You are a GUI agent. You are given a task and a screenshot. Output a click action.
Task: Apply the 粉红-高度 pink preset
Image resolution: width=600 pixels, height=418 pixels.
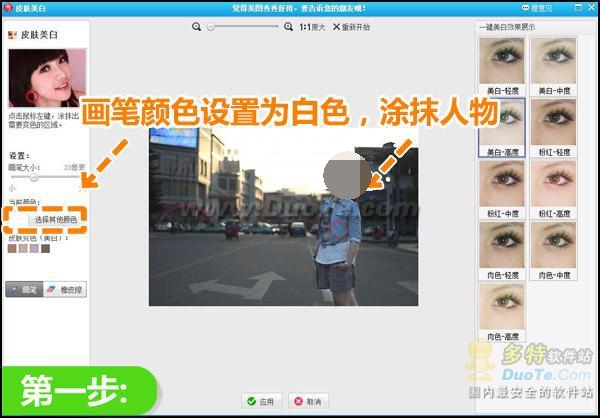(554, 189)
